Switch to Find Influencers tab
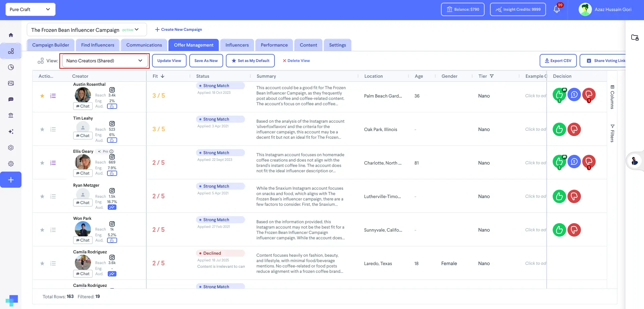Image resolution: width=644 pixels, height=309 pixels. pyautogui.click(x=98, y=45)
